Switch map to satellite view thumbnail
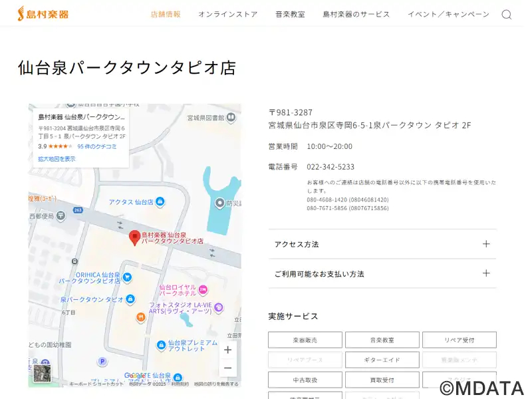 tap(42, 373)
